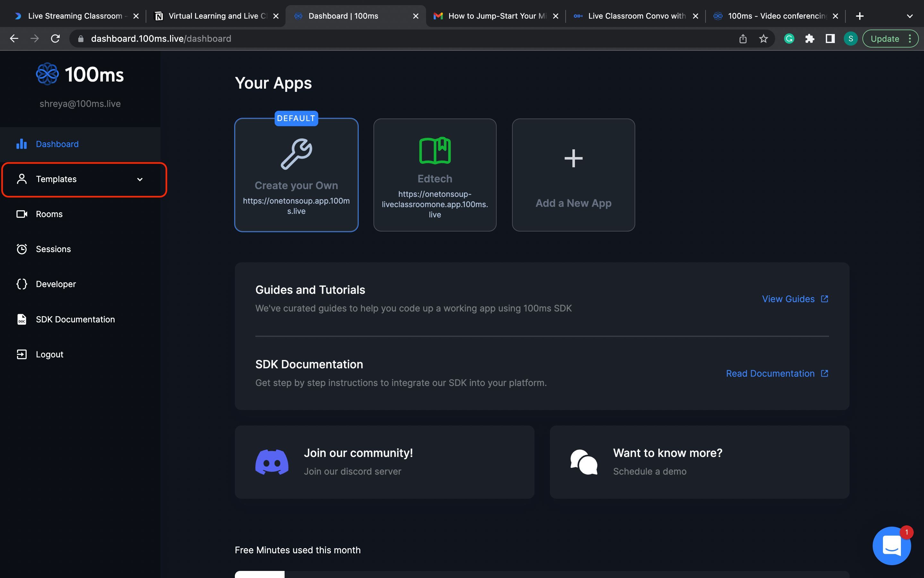Click the Sessions clock icon
Screen dimensions: 924x578
point(22,249)
